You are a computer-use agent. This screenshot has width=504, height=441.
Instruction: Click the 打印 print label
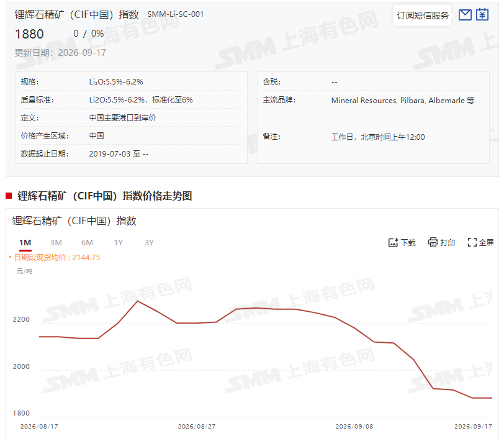(x=448, y=242)
